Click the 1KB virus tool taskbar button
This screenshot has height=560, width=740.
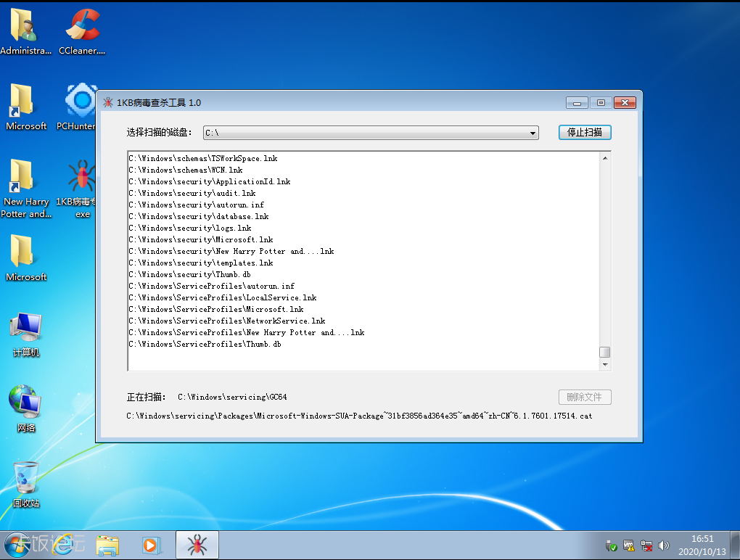[197, 545]
